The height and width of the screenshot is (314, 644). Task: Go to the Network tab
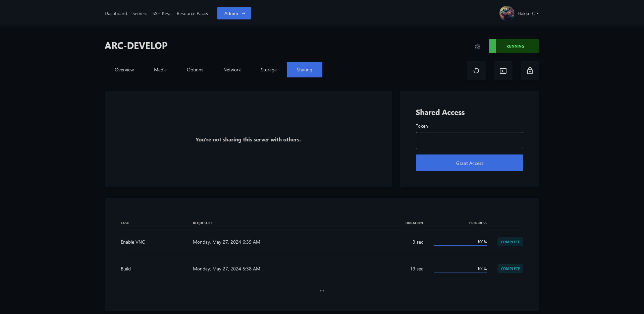click(x=232, y=70)
